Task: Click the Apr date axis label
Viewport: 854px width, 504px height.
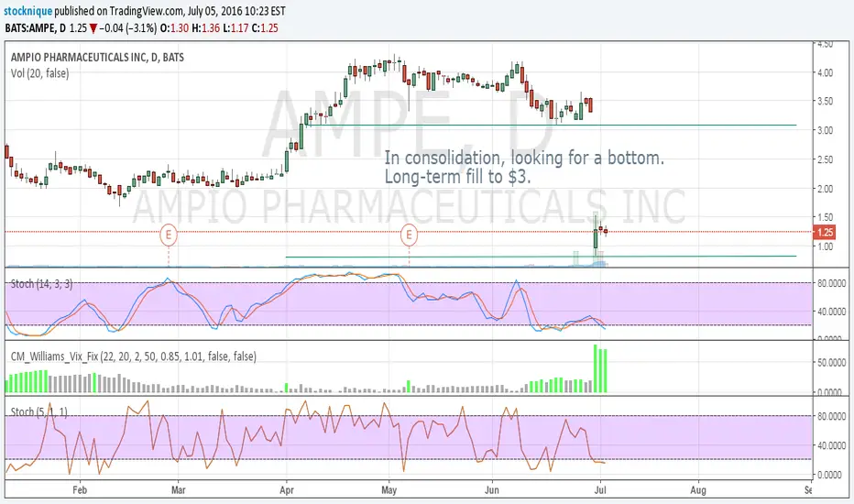Action: click(287, 490)
